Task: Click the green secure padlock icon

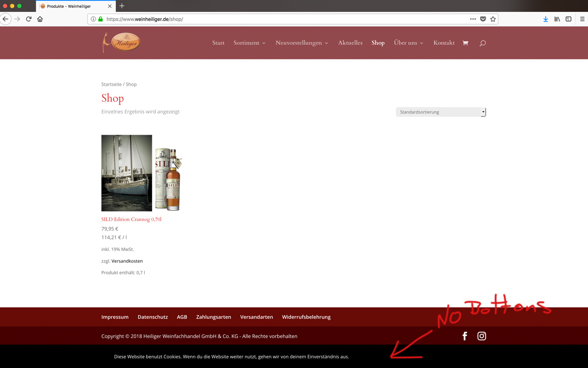Action: click(100, 19)
